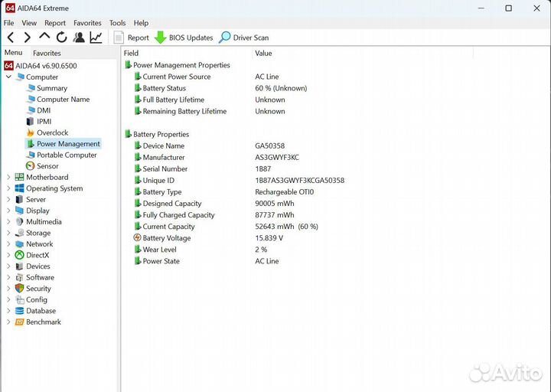Click the Config icon in the tree
This screenshot has width=551, height=392.
click(x=20, y=299)
